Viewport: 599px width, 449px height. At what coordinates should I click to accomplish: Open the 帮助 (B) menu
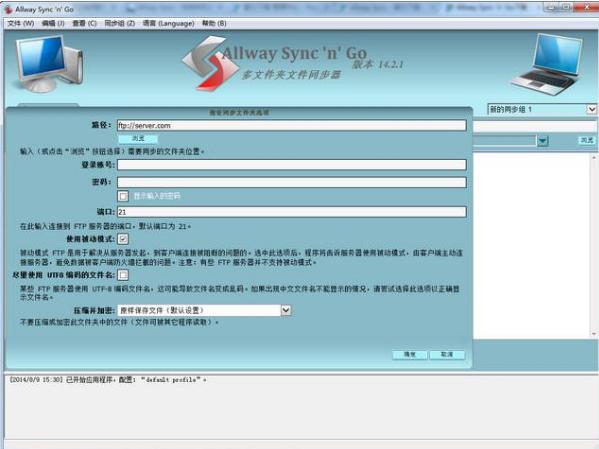pos(214,23)
